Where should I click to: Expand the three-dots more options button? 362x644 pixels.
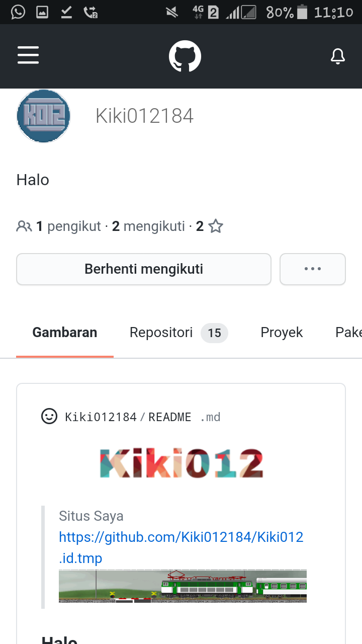coord(313,269)
